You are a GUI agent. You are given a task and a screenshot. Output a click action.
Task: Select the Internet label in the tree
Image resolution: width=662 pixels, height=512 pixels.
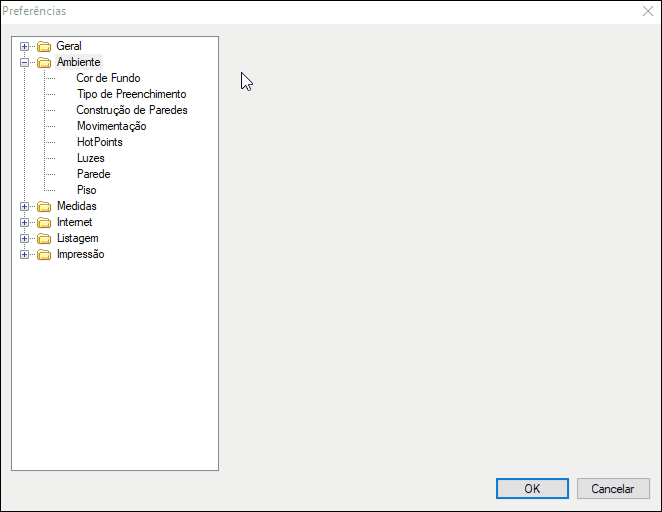point(75,222)
